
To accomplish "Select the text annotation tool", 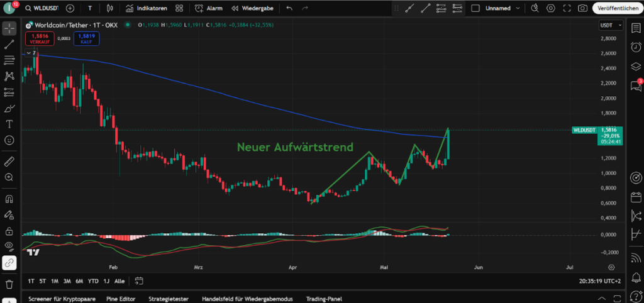I will pos(9,124).
